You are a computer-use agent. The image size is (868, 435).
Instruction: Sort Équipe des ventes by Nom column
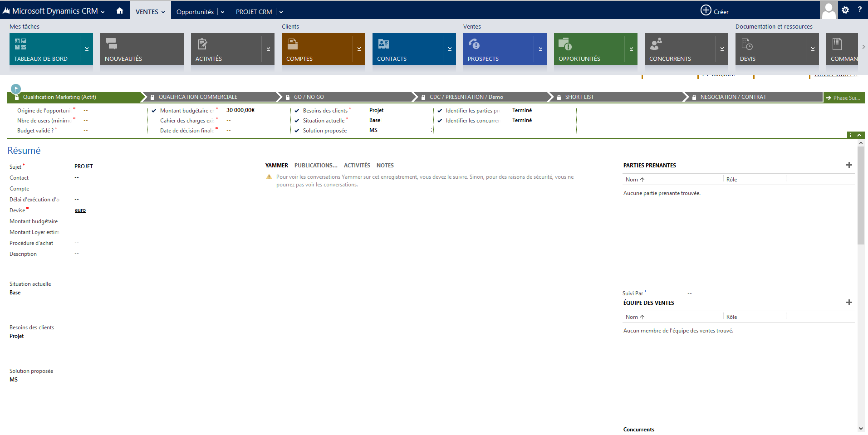pos(635,317)
